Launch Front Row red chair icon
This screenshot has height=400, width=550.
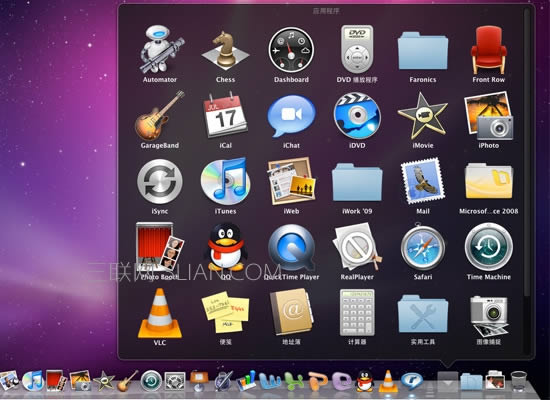tap(489, 49)
